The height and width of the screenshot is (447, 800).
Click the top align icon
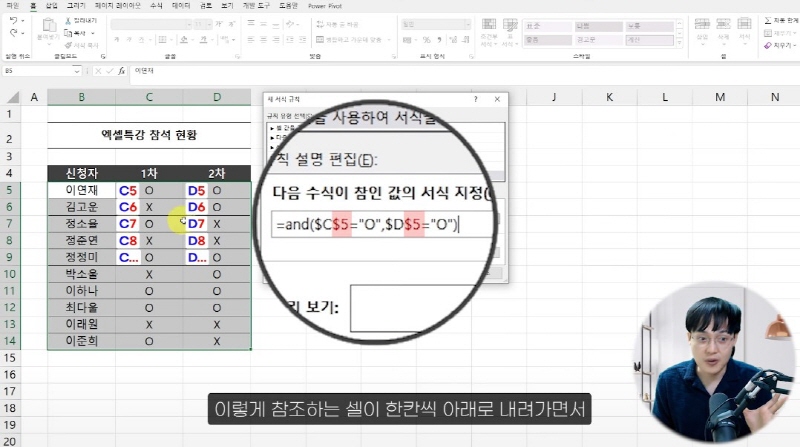pos(251,24)
